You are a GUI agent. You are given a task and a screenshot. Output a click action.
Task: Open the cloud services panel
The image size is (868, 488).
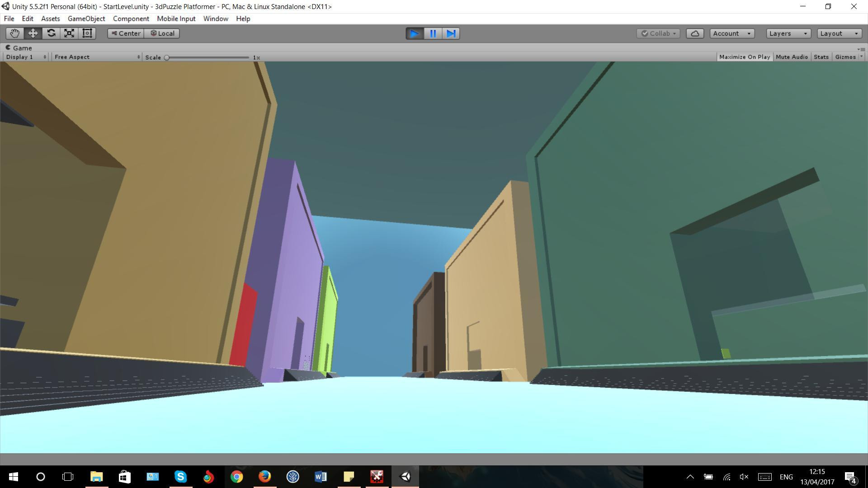[x=695, y=33]
